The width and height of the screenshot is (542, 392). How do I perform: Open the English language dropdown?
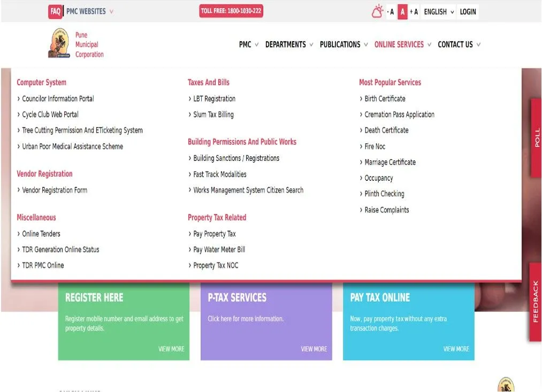(x=439, y=12)
